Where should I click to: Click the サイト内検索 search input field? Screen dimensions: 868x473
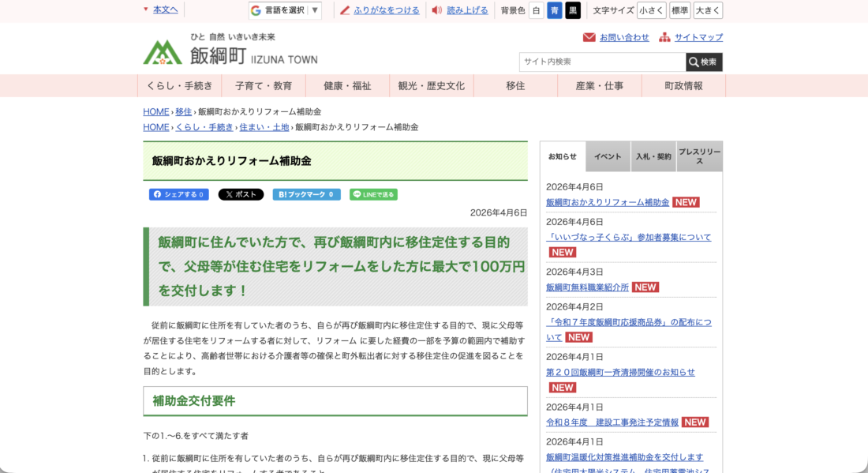tap(602, 62)
